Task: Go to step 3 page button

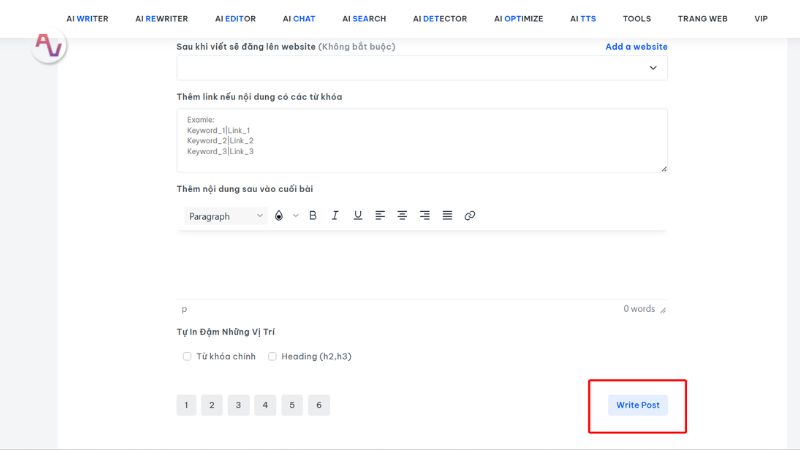Action: pos(238,405)
